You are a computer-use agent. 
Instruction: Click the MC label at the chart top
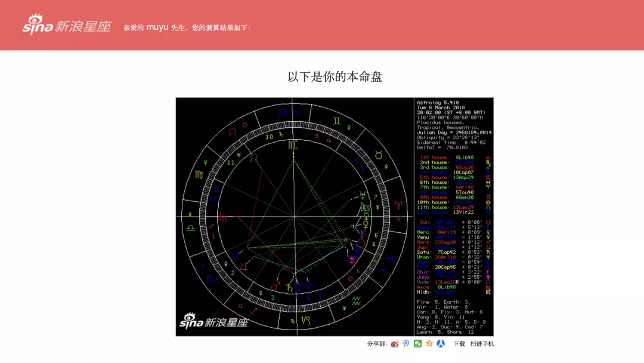pyautogui.click(x=292, y=145)
